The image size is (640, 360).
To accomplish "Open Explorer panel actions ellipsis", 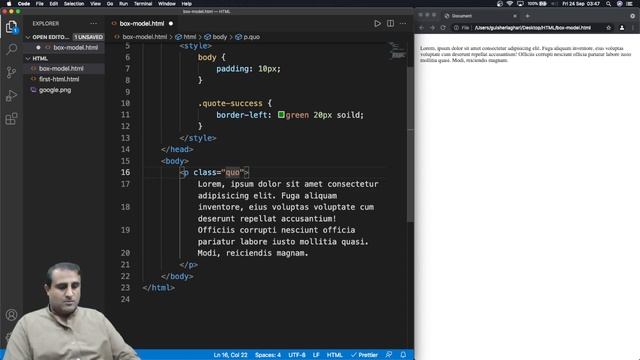I will 93,24.
